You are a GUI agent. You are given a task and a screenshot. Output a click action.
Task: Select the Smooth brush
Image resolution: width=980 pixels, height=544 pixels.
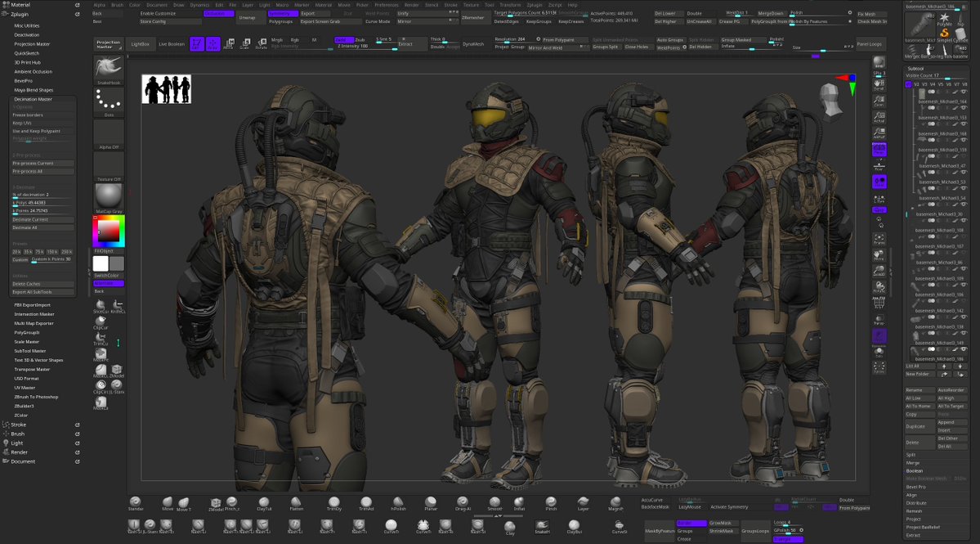[494, 503]
